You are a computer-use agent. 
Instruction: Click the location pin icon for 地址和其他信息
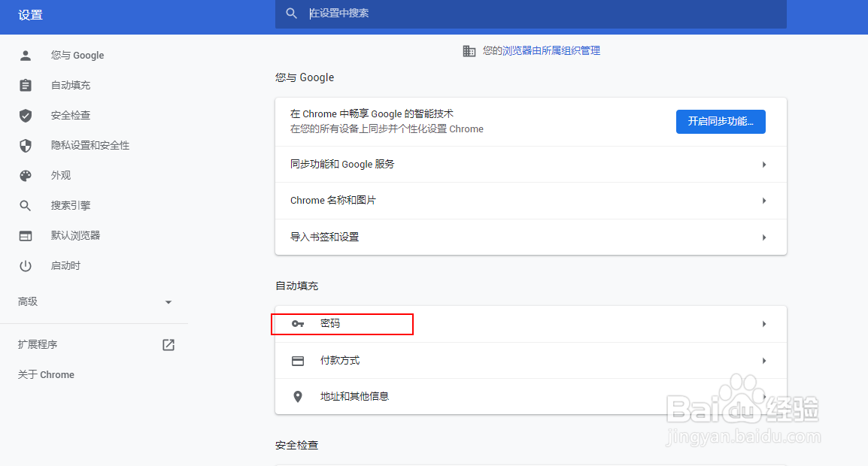298,396
